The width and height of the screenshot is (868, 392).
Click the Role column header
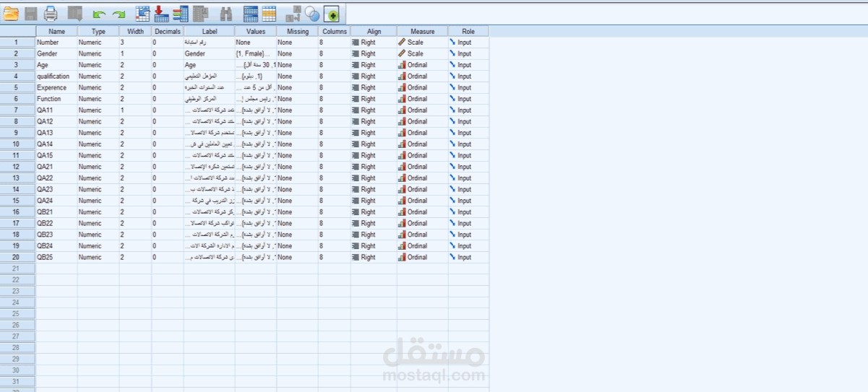click(x=468, y=31)
